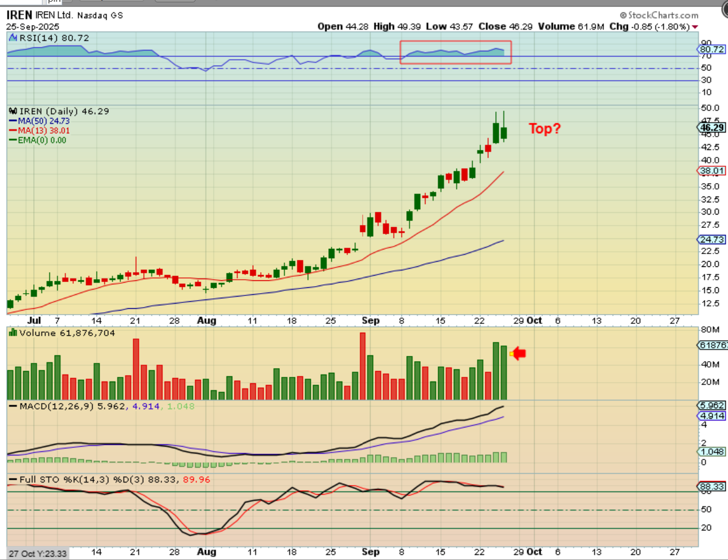
Task: Click the Volume 61,876,704 panel label
Action: tap(67, 333)
